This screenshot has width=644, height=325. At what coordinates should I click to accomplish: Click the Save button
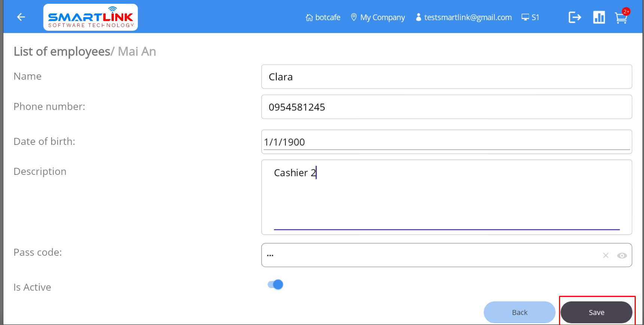(x=596, y=312)
